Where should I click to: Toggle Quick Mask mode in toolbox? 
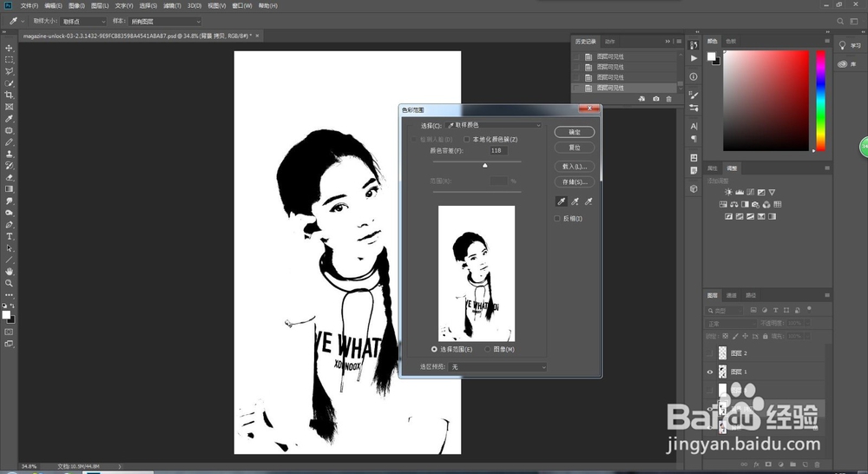9,332
